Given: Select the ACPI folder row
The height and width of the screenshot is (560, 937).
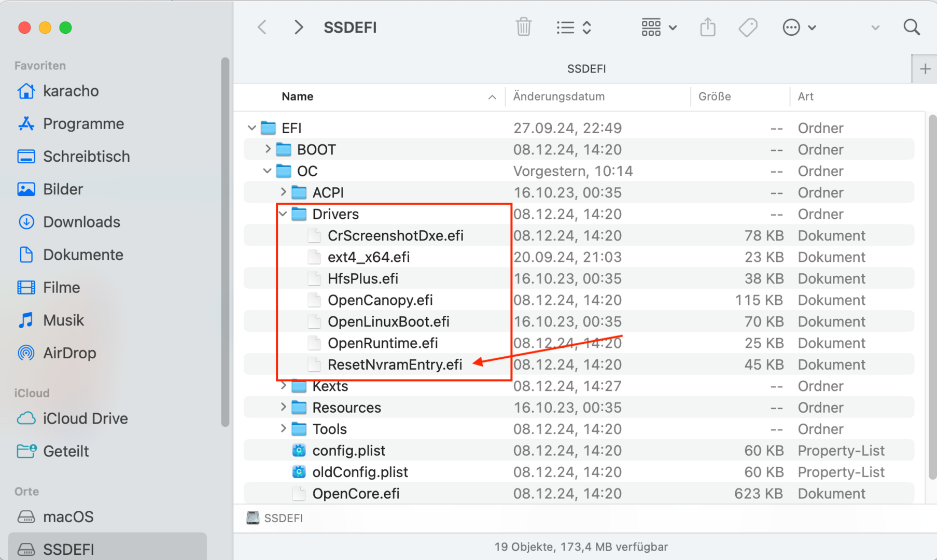Looking at the screenshot, I should point(579,192).
